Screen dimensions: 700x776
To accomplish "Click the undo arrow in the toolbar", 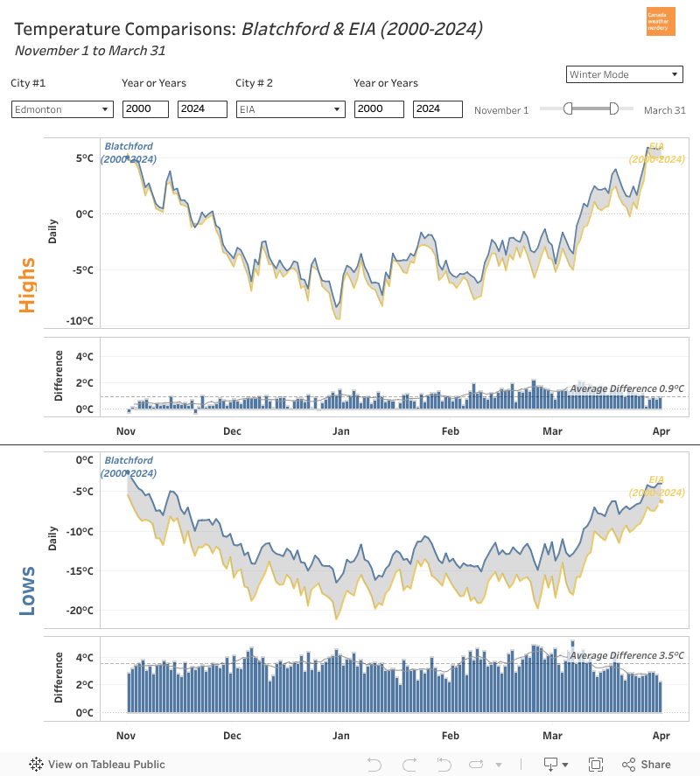I will click(x=374, y=764).
